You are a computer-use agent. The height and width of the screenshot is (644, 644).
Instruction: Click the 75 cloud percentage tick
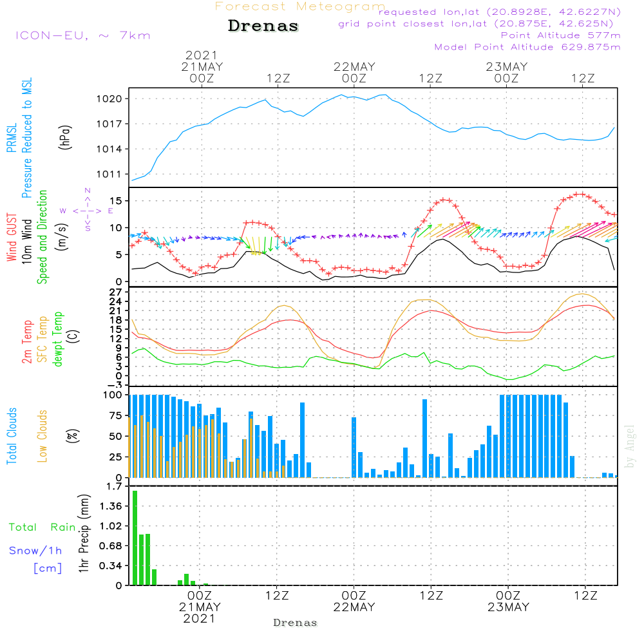(x=116, y=415)
